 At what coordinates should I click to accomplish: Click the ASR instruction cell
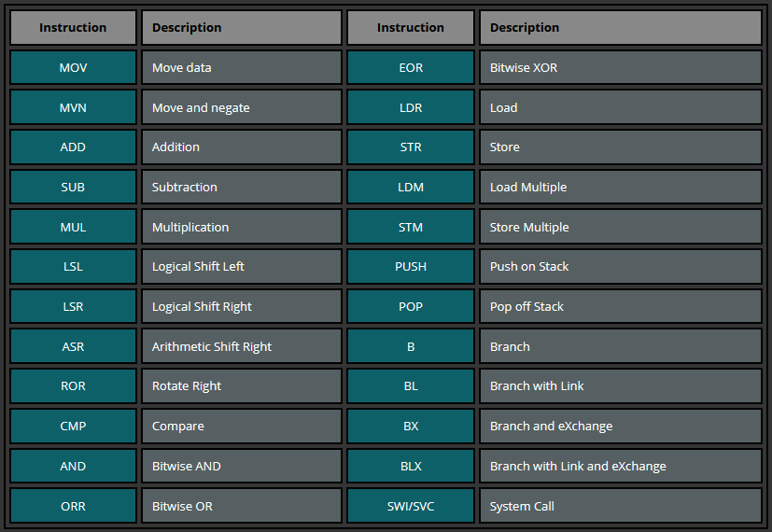(73, 346)
